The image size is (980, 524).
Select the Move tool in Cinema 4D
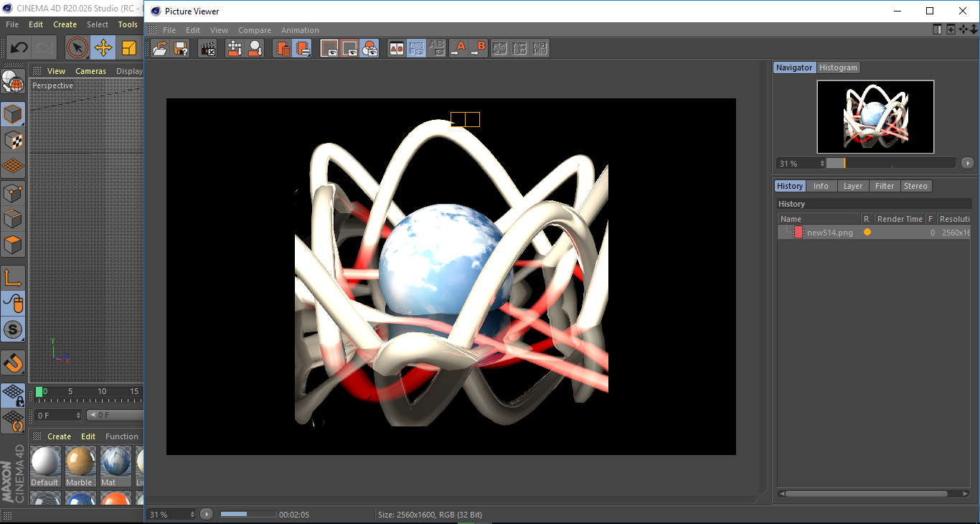coord(103,48)
